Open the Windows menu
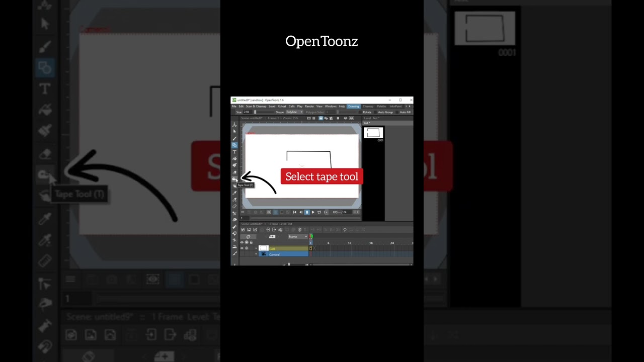The width and height of the screenshot is (644, 362). tap(331, 106)
